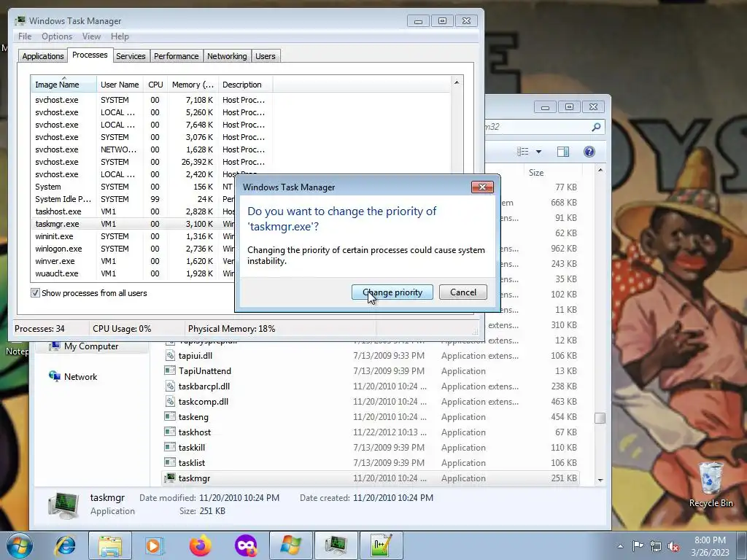
Task: Click the Explorer scroll up arrow
Action: coord(600,170)
